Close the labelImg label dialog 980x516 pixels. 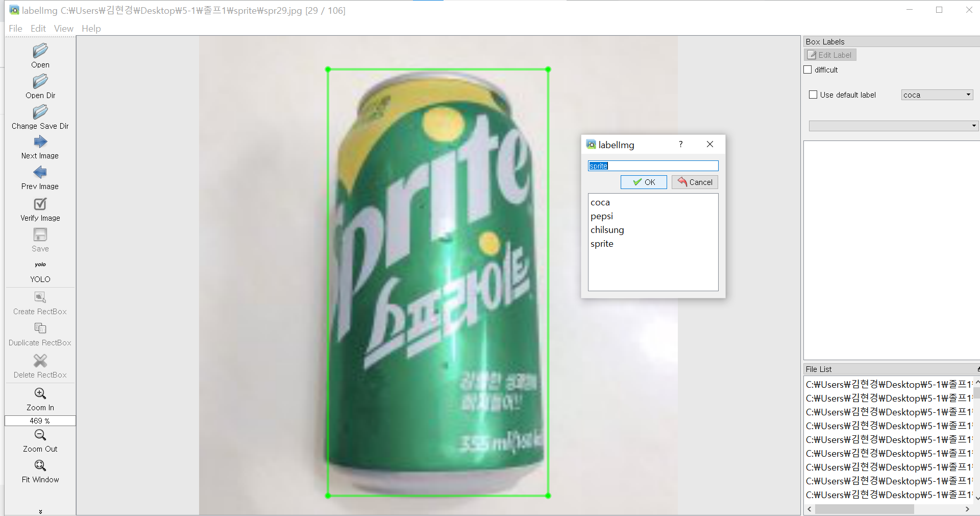[710, 144]
